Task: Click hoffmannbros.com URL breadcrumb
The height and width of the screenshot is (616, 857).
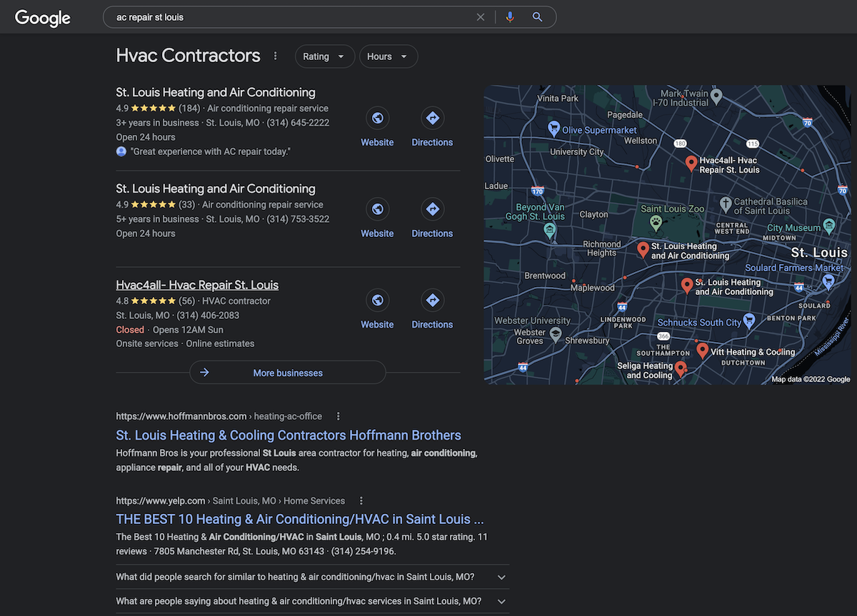Action: click(x=219, y=416)
